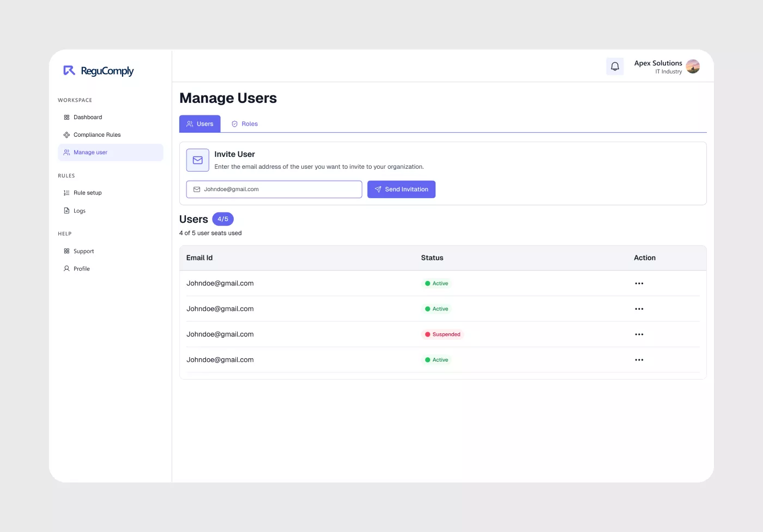Click the Manage user people icon
The width and height of the screenshot is (763, 532).
[x=66, y=152]
